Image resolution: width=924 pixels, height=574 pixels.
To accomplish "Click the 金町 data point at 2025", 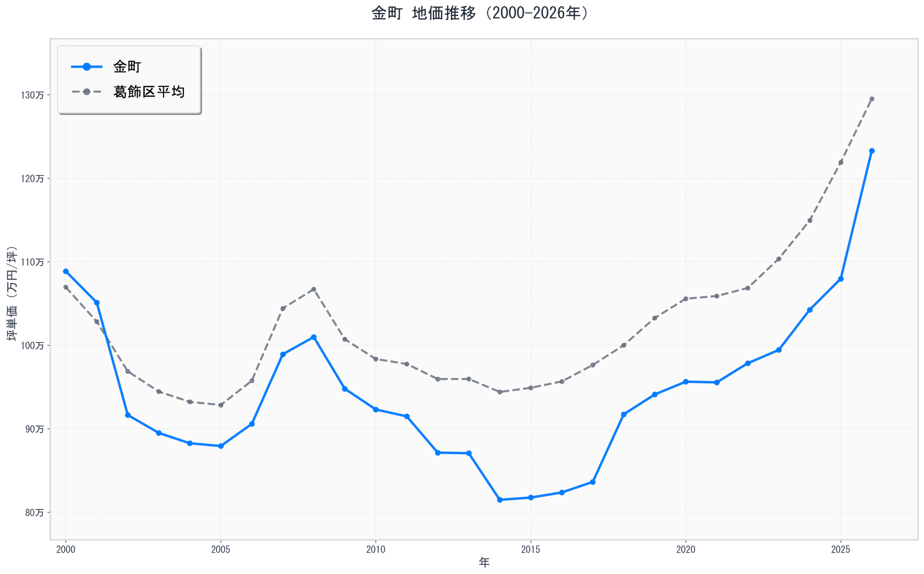I will [841, 279].
